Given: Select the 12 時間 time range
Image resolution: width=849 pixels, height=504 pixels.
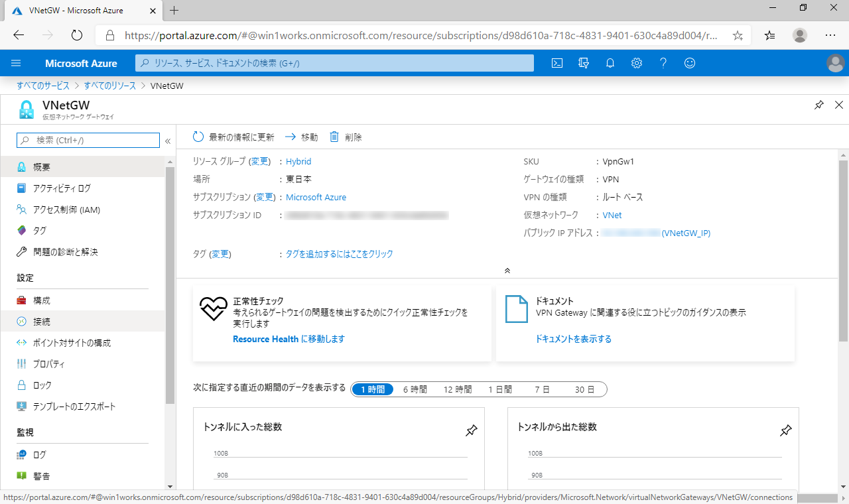Looking at the screenshot, I should [458, 389].
